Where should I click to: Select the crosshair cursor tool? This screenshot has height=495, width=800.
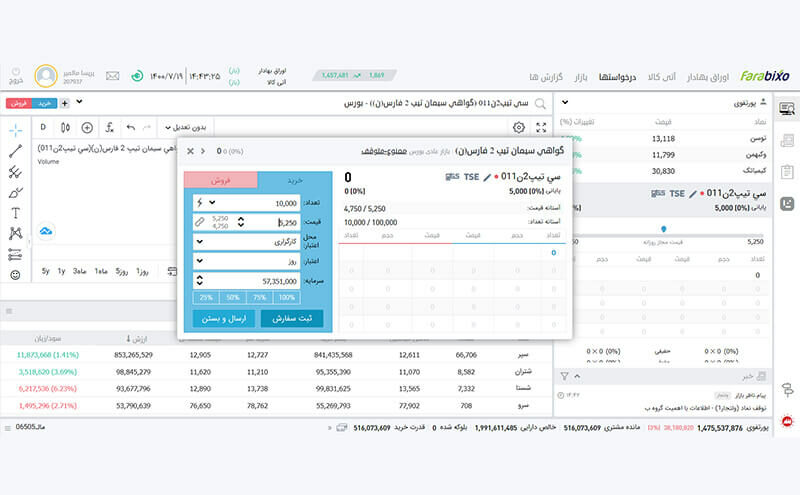point(15,131)
